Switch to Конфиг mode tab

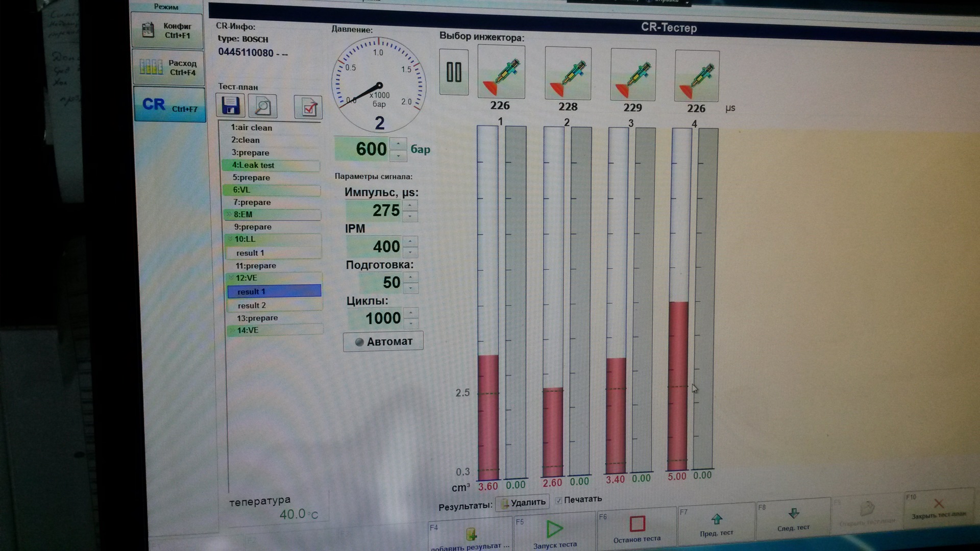click(167, 31)
